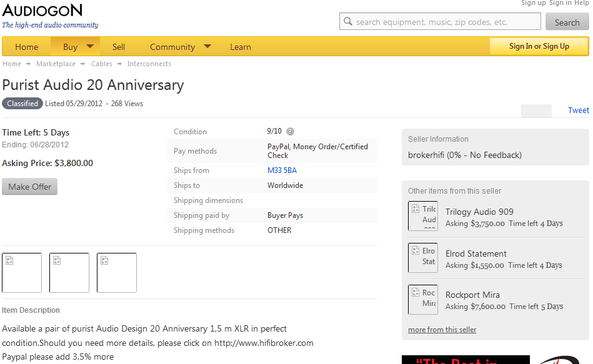Click the 'Worldwide' ships-to value

coord(285,185)
